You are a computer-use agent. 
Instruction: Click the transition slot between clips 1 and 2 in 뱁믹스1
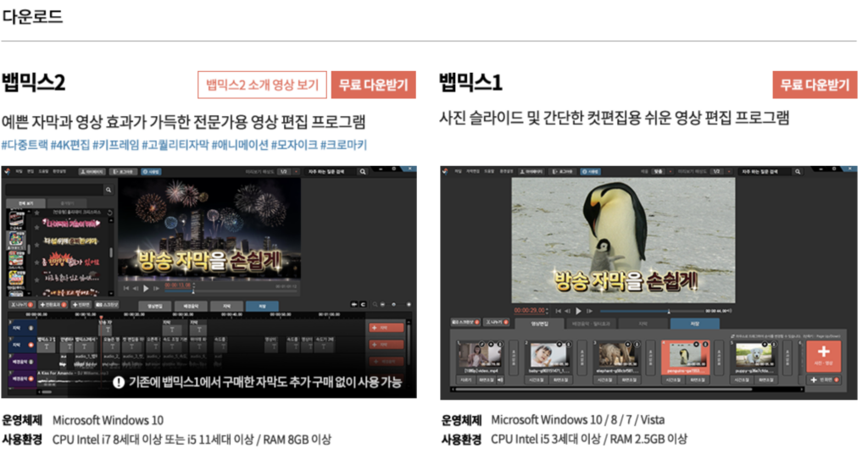[513, 357]
